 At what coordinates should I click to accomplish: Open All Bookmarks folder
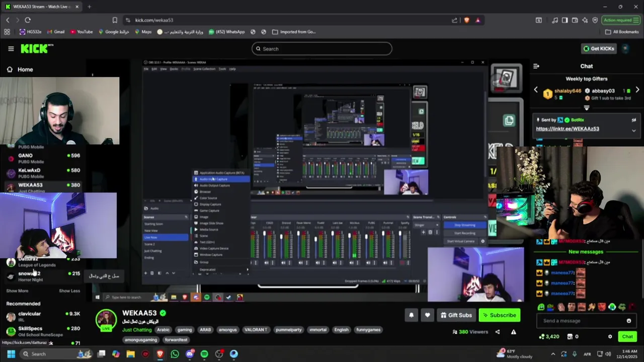[x=622, y=32]
